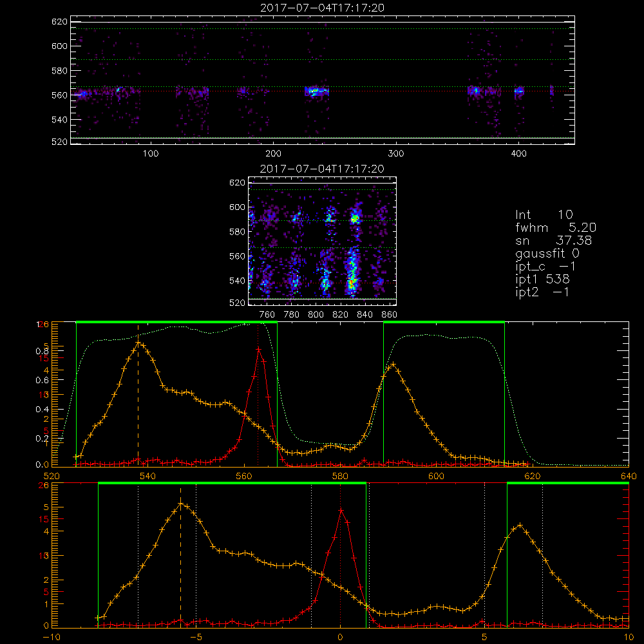Click the -5 label on the bottom plot axis
This screenshot has height=644, width=644.
[x=196, y=638]
